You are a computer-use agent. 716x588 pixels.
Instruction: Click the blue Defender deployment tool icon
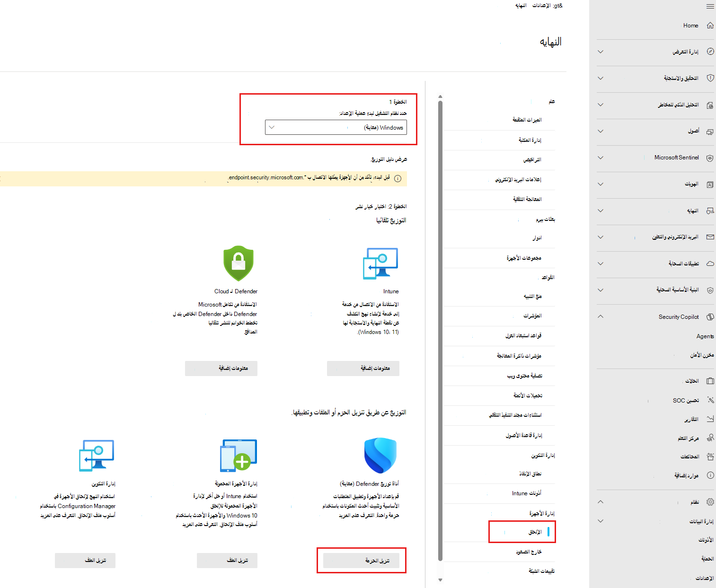pyautogui.click(x=380, y=456)
